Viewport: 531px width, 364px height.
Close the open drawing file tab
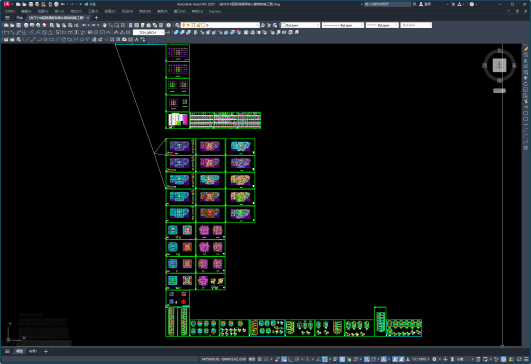(x=88, y=18)
